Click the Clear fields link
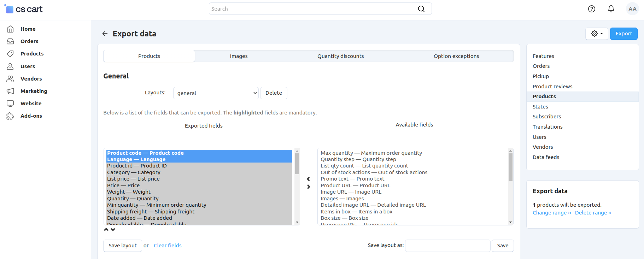Viewport: 644px width, 259px height. [168, 246]
